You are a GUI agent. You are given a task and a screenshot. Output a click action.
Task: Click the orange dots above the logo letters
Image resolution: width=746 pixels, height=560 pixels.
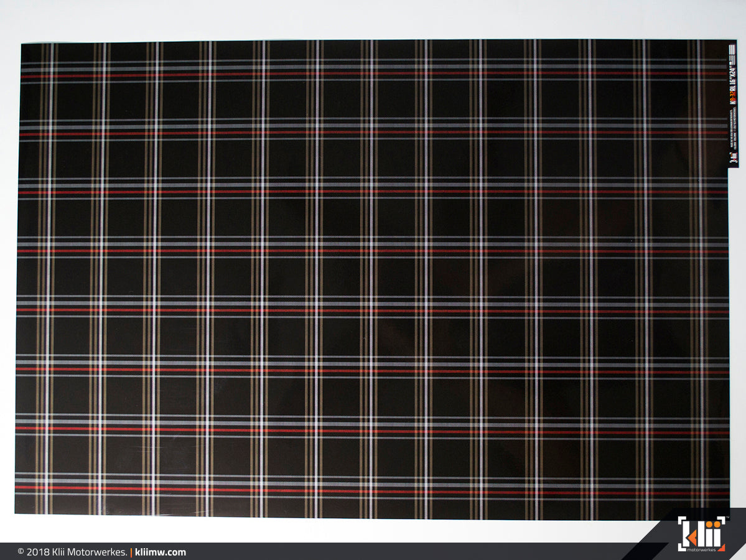click(x=712, y=524)
